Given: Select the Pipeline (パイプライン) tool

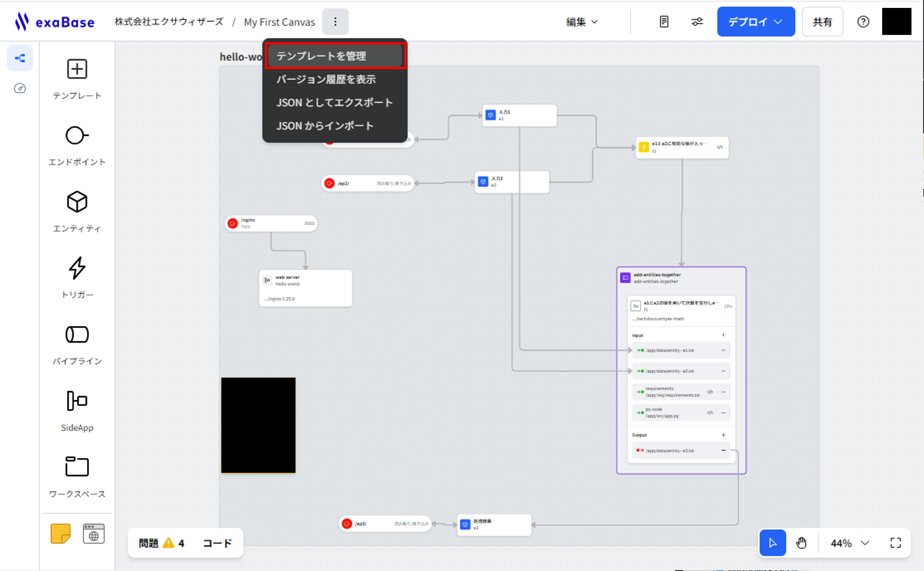Looking at the screenshot, I should coord(77,335).
